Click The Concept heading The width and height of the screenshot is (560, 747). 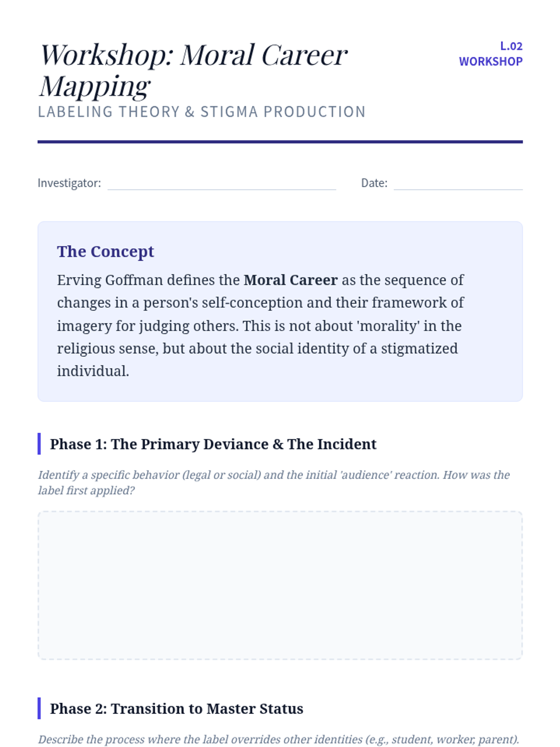point(105,252)
